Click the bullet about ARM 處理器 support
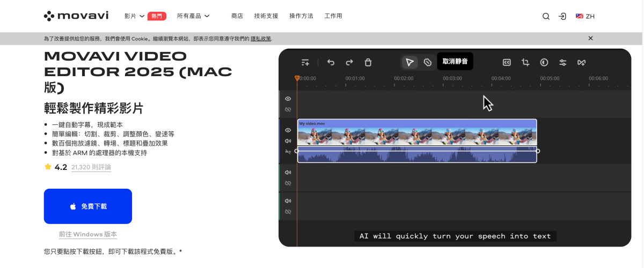Image resolution: width=644 pixels, height=268 pixels. (x=99, y=153)
